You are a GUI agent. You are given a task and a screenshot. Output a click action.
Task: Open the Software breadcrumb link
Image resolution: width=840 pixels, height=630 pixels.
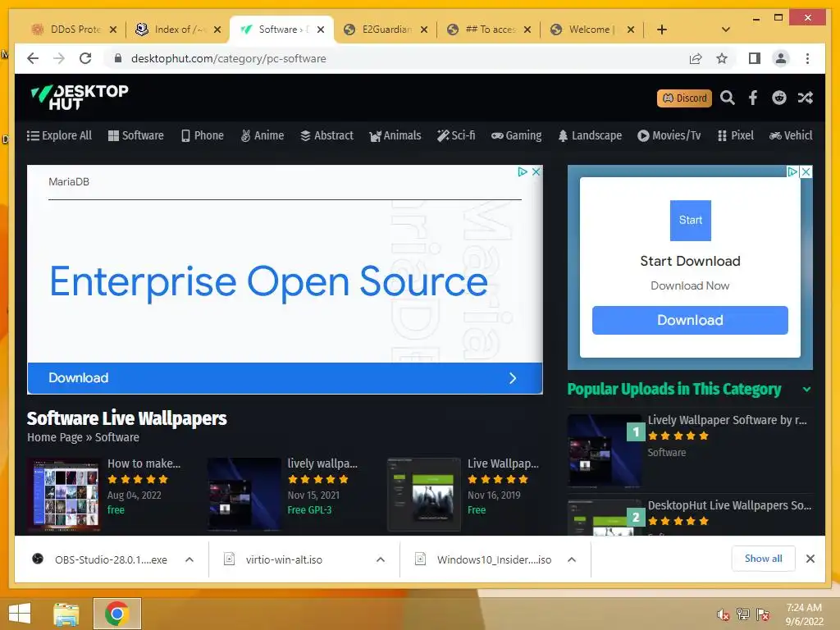click(x=116, y=437)
